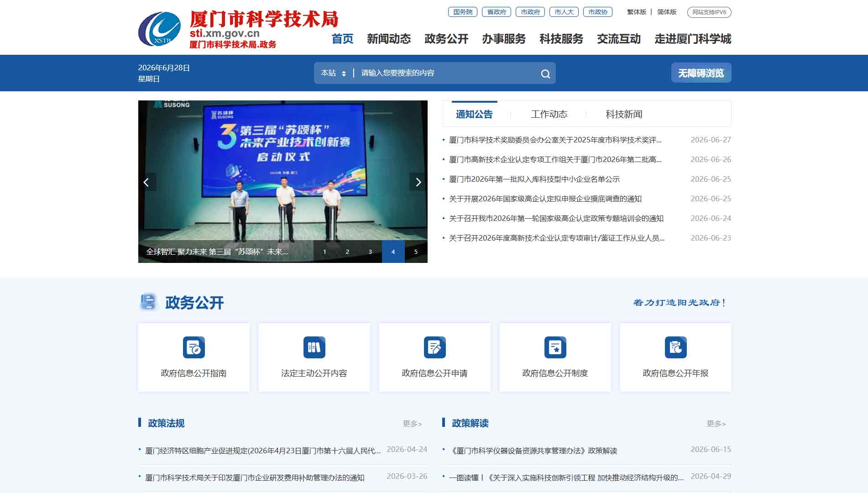Click the 市人大 link button
The height and width of the screenshot is (493, 868).
[x=564, y=12]
